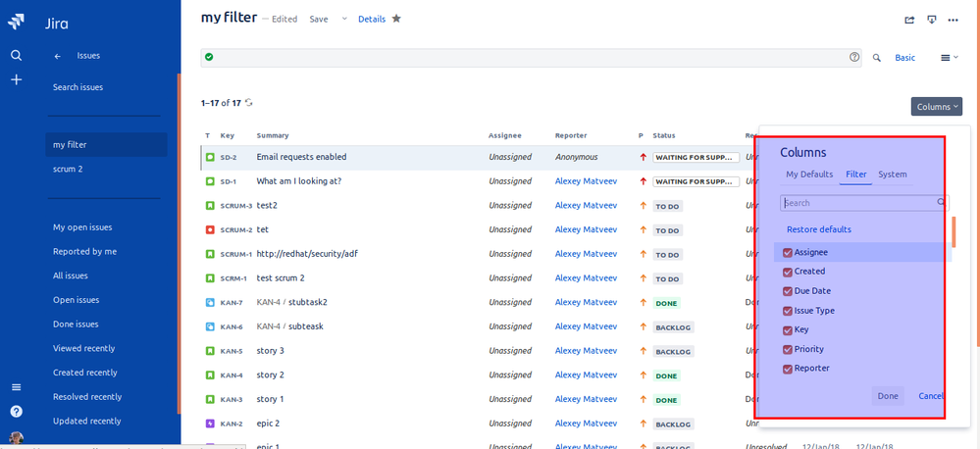This screenshot has width=980, height=449.
Task: Click the plus create icon in sidebar
Action: pyautogui.click(x=17, y=79)
